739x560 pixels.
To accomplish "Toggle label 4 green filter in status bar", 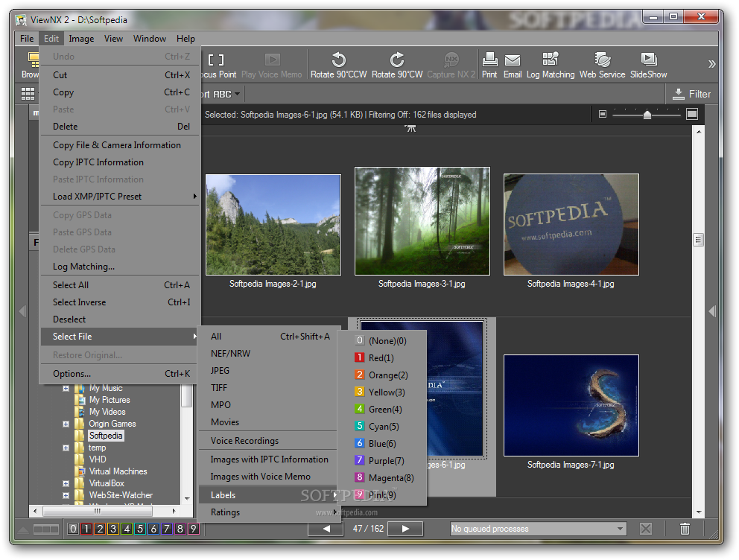I will click(x=127, y=529).
